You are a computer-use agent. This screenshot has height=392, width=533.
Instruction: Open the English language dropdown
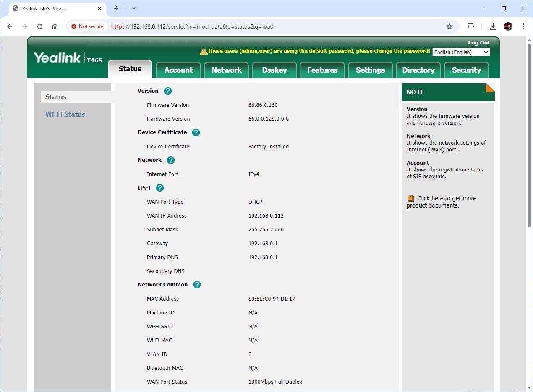click(461, 52)
